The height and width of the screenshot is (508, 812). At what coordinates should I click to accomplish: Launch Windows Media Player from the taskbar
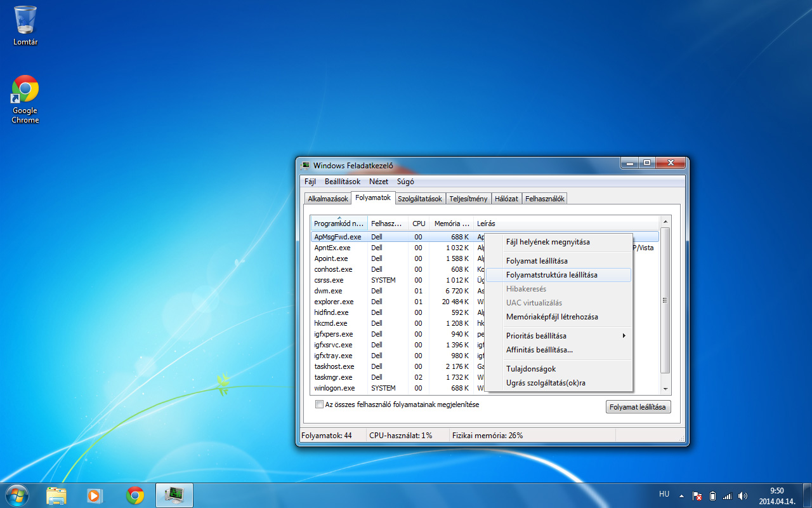(95, 495)
